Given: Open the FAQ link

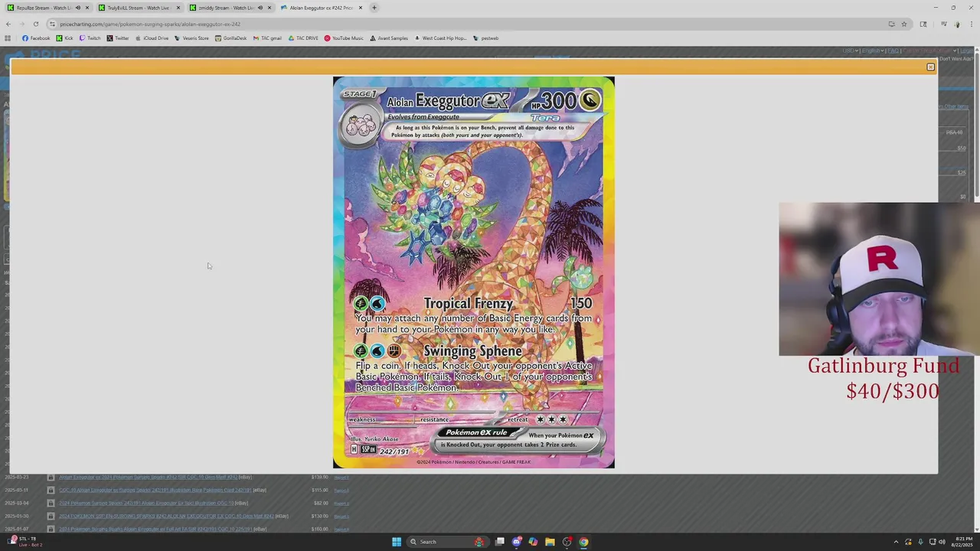Looking at the screenshot, I should (x=893, y=51).
